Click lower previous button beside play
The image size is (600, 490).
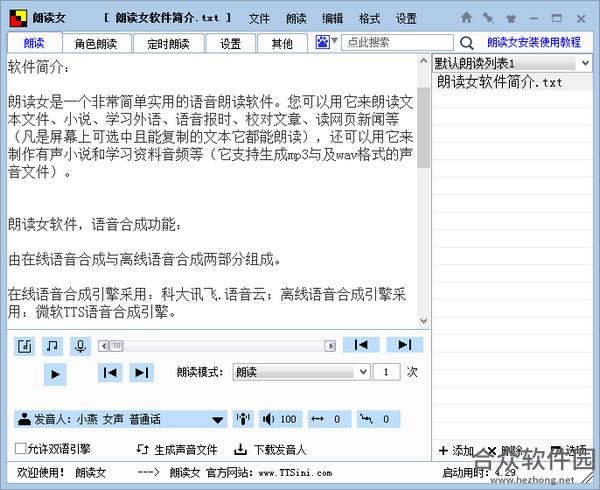(x=110, y=373)
